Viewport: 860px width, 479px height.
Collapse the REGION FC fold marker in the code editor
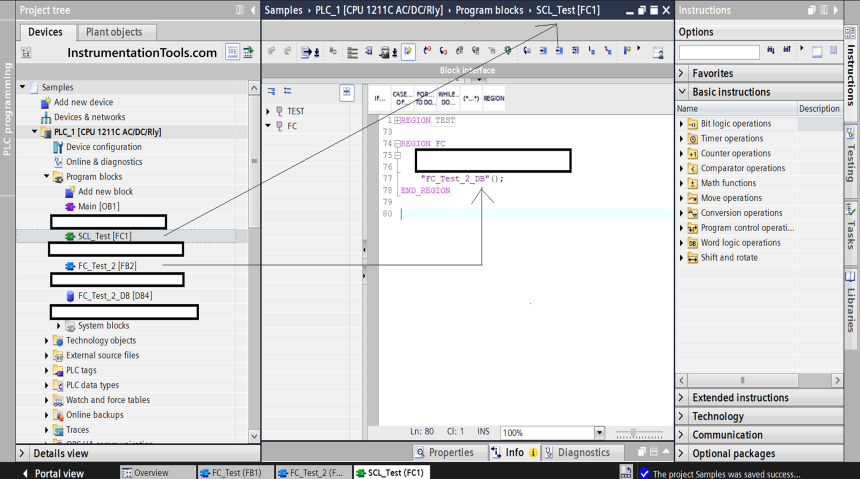coord(398,144)
